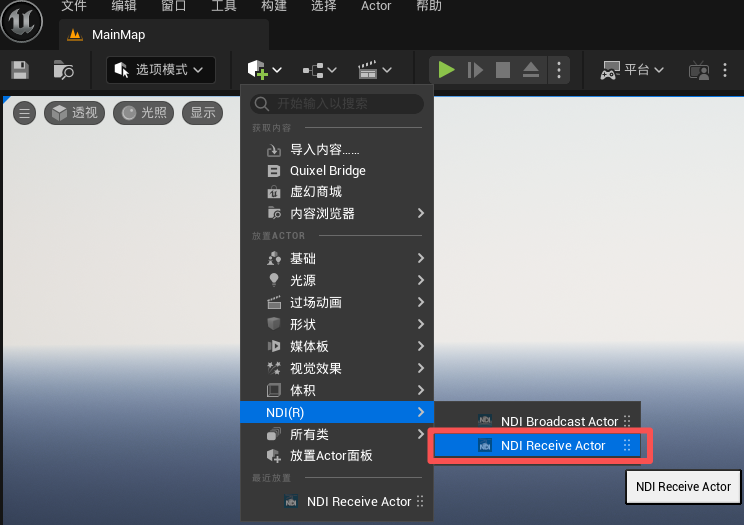Expand the 过场动画 cinematic submenu

coord(337,302)
